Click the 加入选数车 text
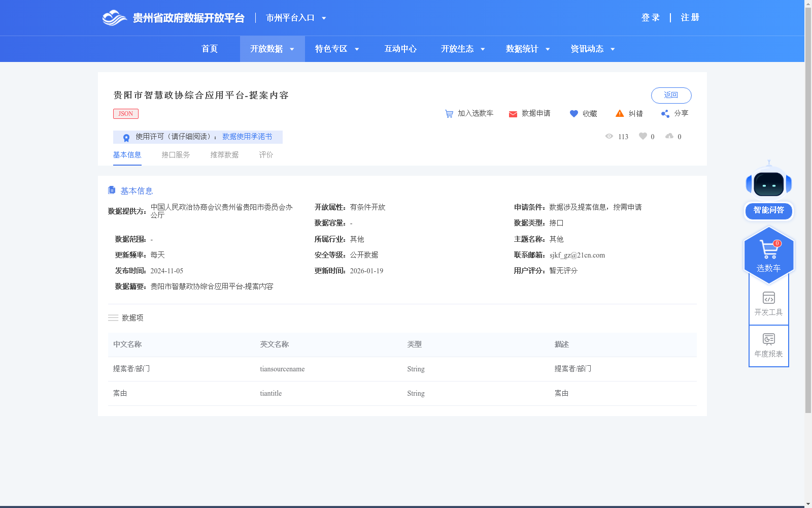 point(476,113)
